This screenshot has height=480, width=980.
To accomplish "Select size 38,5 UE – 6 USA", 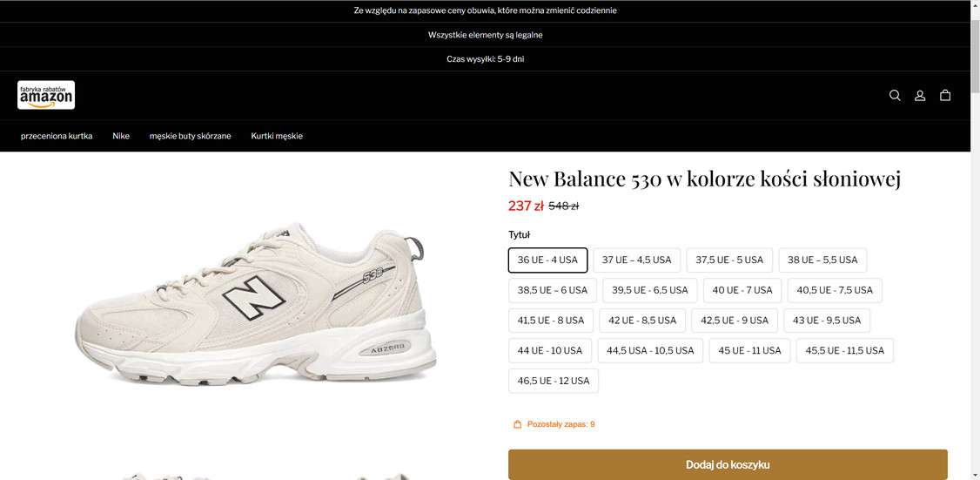I will 553,290.
